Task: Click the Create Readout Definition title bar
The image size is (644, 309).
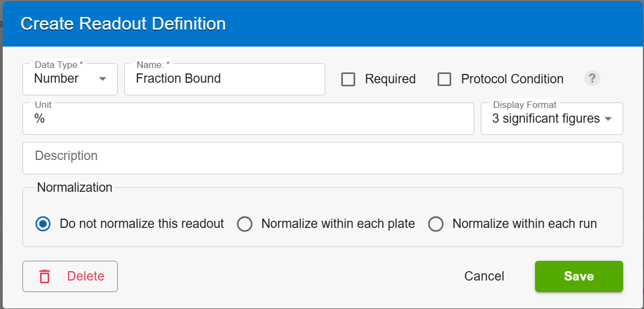Action: pyautogui.click(x=323, y=24)
